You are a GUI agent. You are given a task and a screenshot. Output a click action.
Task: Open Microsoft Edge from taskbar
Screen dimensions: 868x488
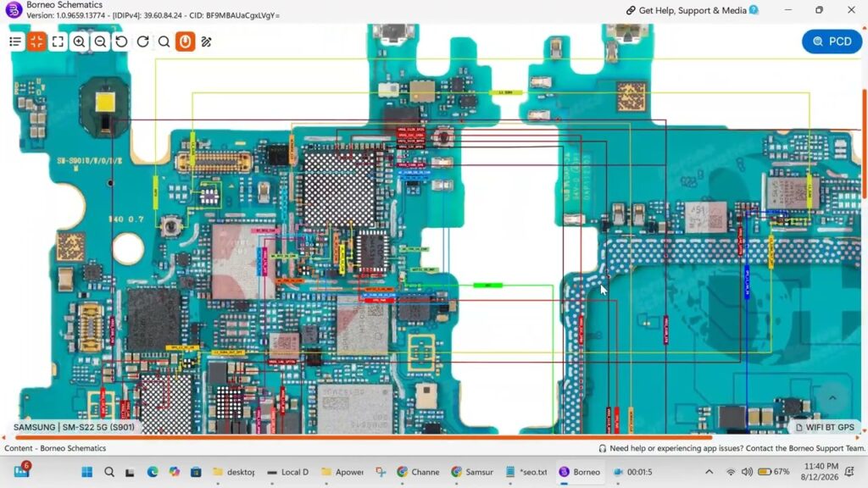click(153, 472)
